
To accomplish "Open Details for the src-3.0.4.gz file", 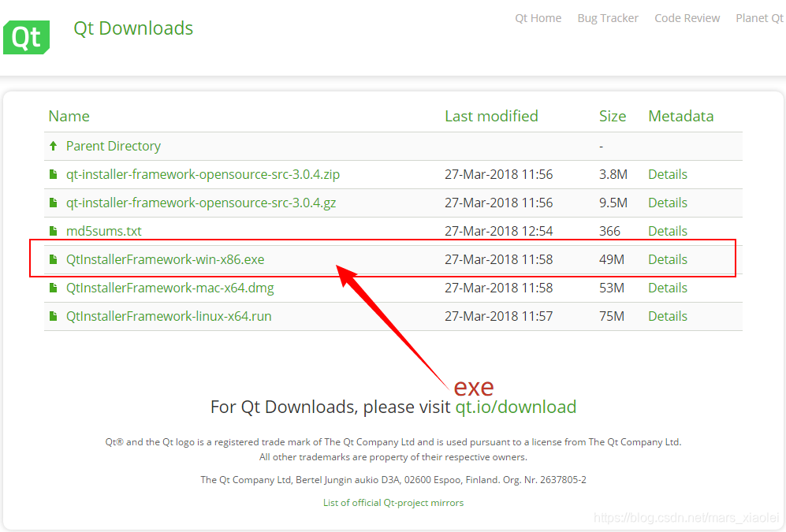I will [667, 203].
